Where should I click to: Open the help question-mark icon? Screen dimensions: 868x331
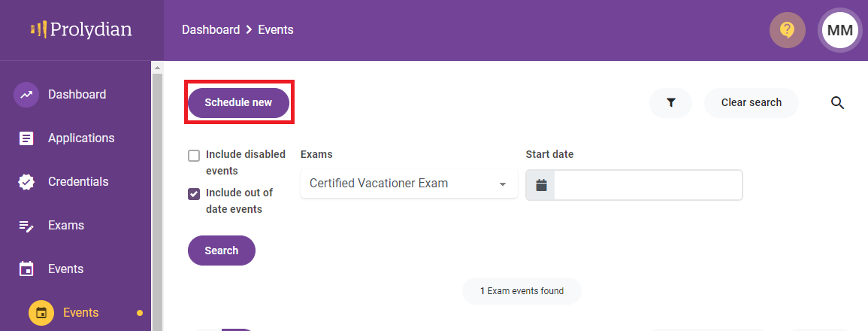[x=787, y=30]
